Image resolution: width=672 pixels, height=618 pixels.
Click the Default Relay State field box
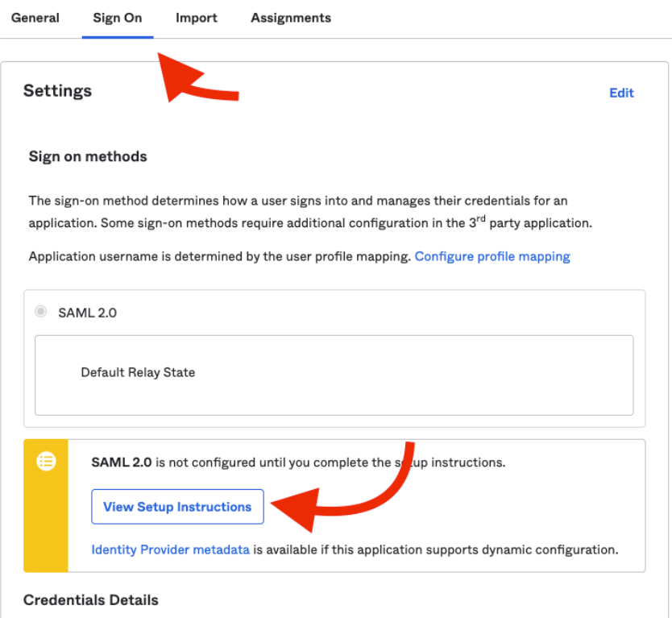click(334, 375)
